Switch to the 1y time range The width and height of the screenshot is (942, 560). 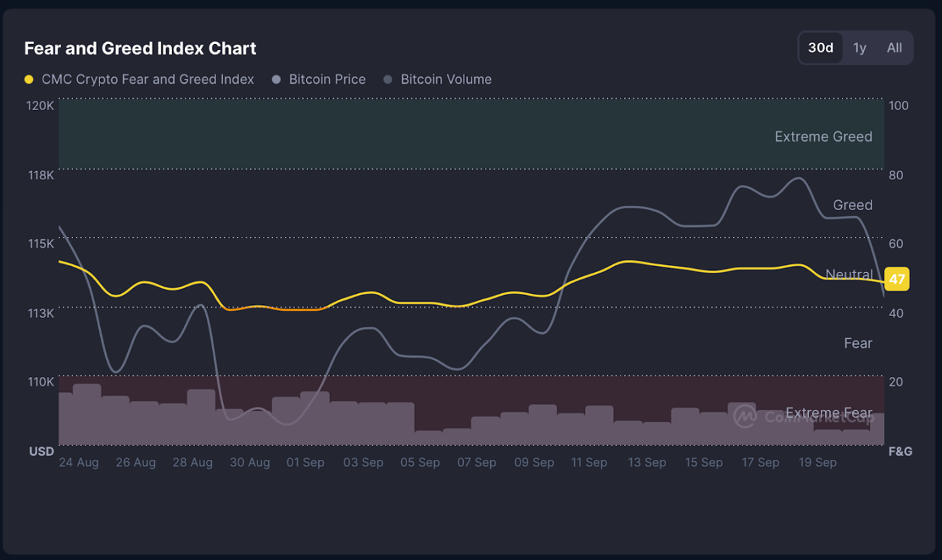coord(859,48)
